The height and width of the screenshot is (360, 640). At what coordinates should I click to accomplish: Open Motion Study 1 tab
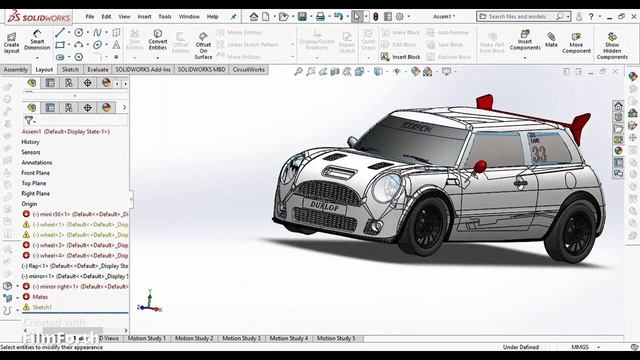tap(147, 338)
